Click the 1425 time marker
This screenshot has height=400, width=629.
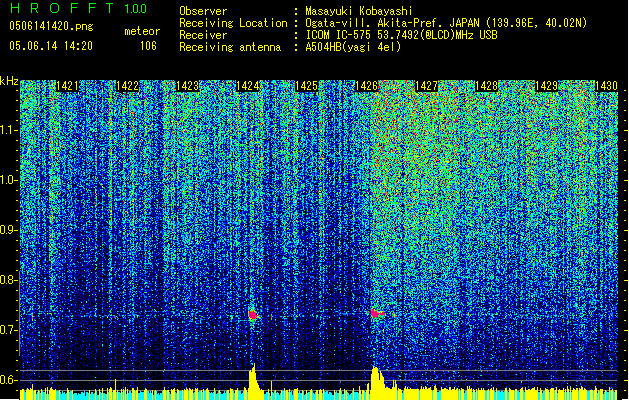[307, 86]
